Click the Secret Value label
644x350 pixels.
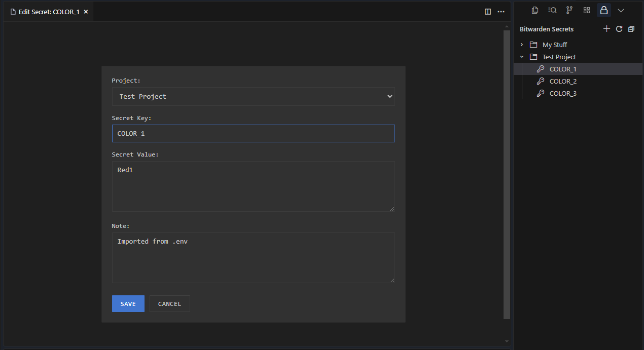(135, 154)
